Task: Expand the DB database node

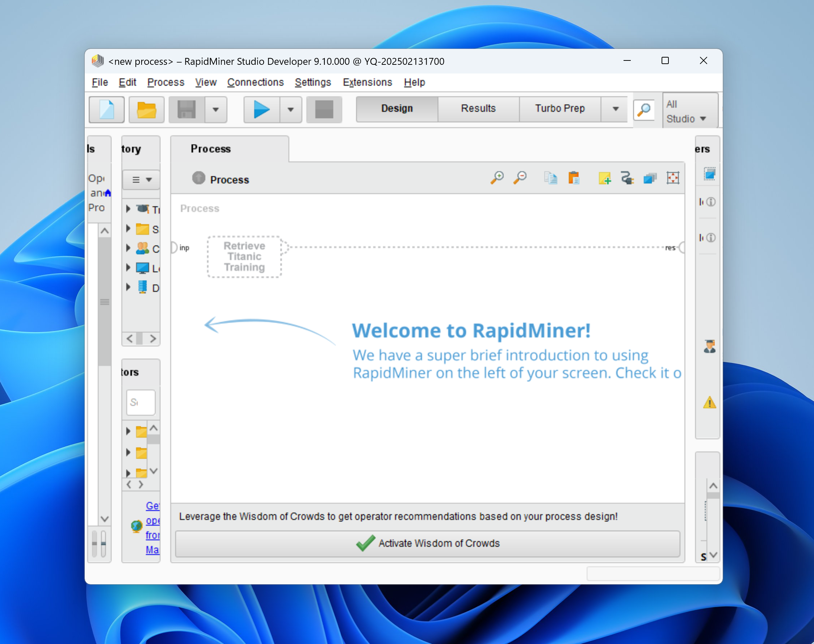Action: pyautogui.click(x=128, y=287)
